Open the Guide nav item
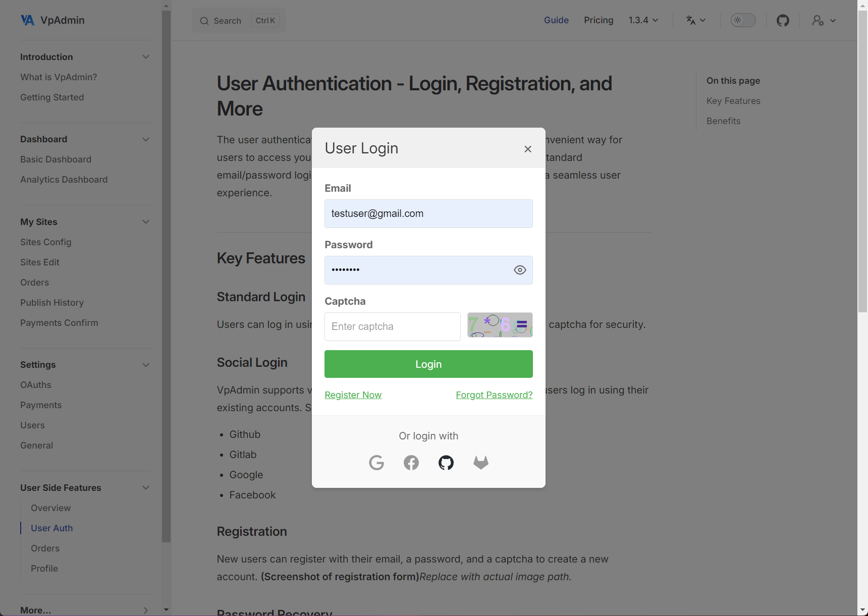This screenshot has height=616, width=868. tap(556, 21)
